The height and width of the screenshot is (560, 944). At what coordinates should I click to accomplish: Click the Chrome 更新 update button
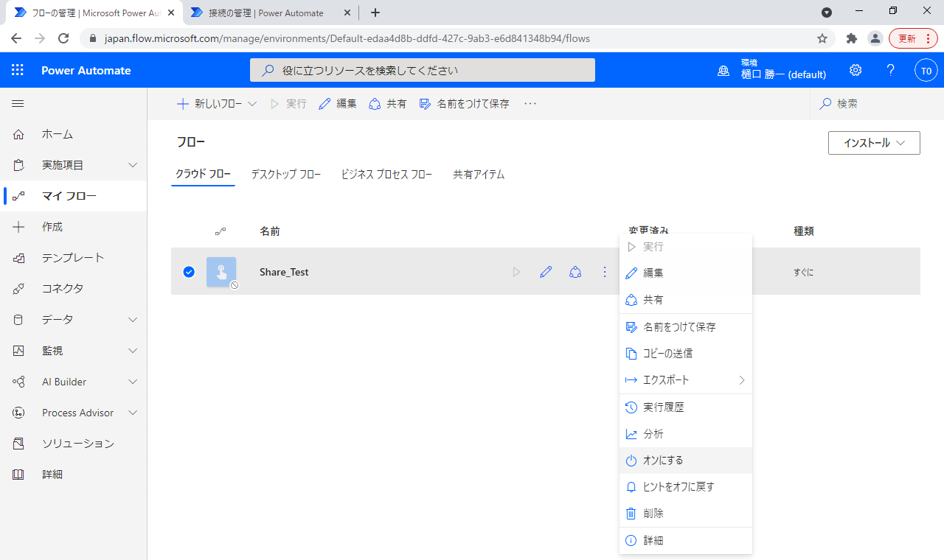(x=912, y=38)
